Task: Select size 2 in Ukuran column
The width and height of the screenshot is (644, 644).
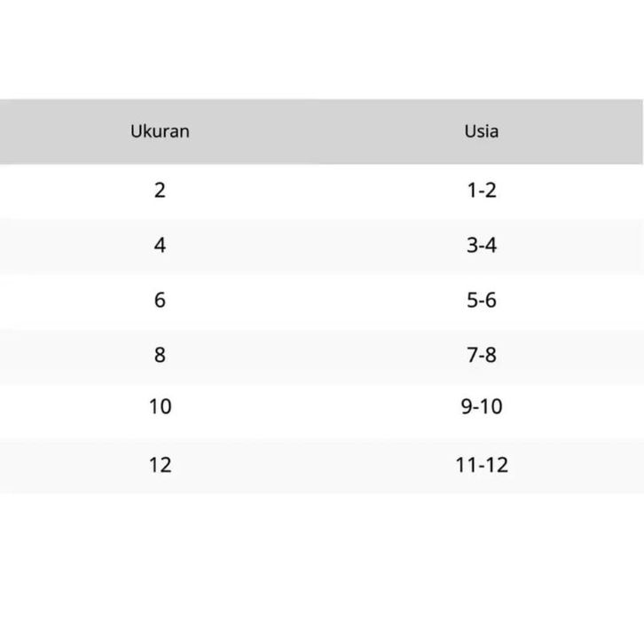Action: pos(160,190)
